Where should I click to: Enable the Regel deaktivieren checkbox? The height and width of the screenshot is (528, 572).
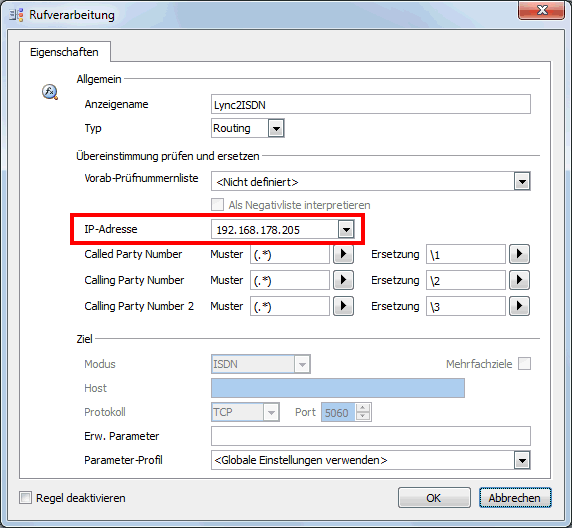point(26,498)
